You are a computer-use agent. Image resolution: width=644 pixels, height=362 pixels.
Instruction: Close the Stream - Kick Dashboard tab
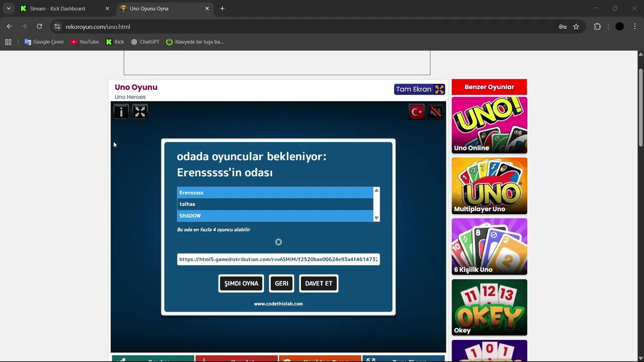coord(107,9)
